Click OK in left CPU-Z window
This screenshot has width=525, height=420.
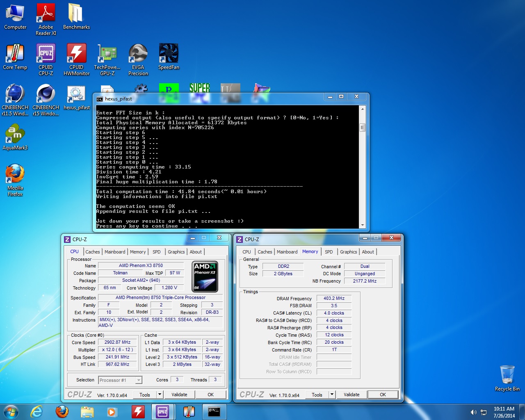tap(210, 395)
